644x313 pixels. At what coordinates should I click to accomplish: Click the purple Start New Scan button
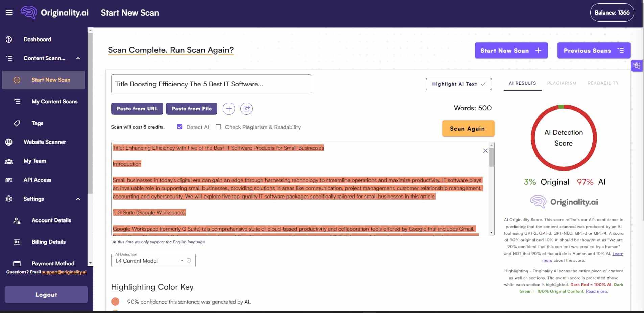511,51
